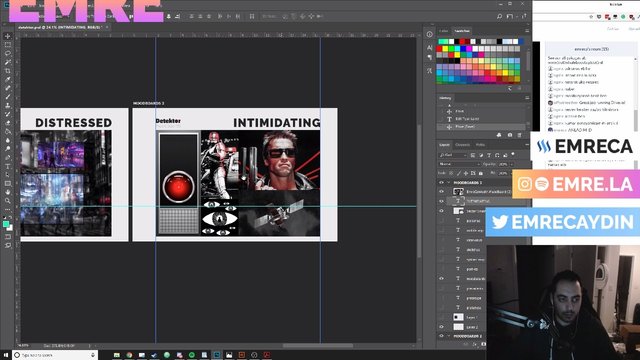Viewport: 640px width, 360px height.
Task: Open File Explorer from the taskbar
Action: (x=117, y=355)
